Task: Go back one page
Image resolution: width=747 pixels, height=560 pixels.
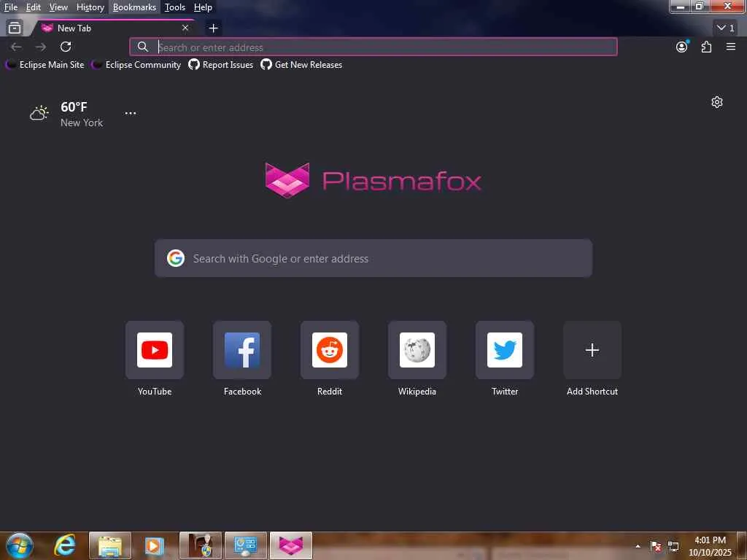Action: pyautogui.click(x=16, y=47)
